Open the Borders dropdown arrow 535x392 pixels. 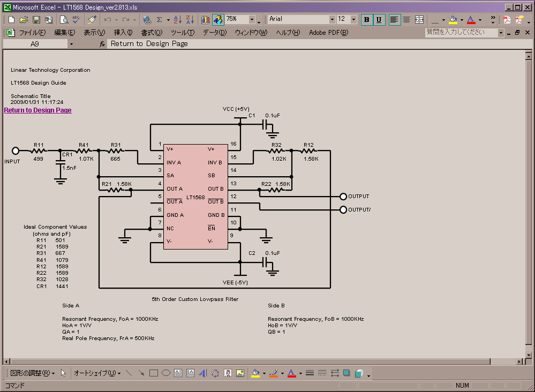point(443,20)
